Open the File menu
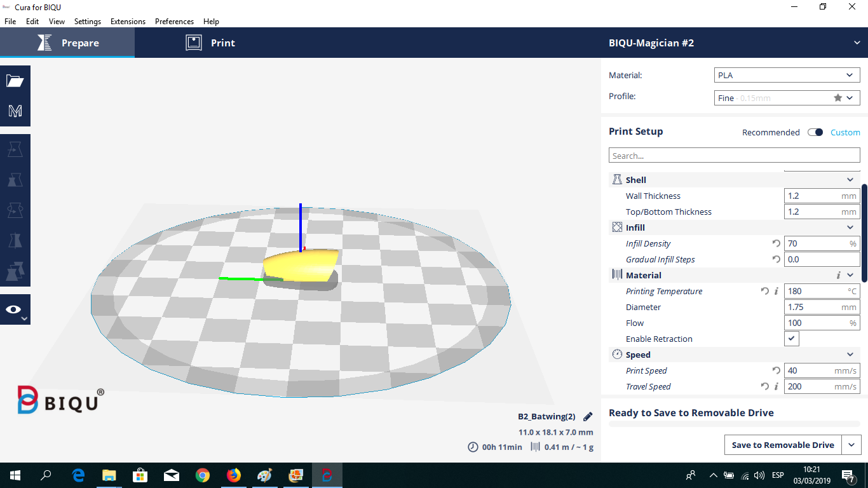The image size is (868, 488). 10,21
